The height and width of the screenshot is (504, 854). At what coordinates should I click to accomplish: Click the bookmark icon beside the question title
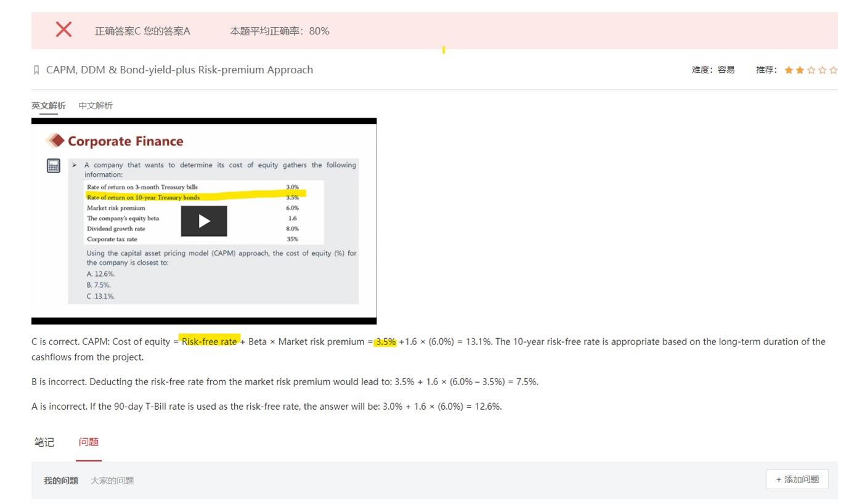[x=36, y=70]
